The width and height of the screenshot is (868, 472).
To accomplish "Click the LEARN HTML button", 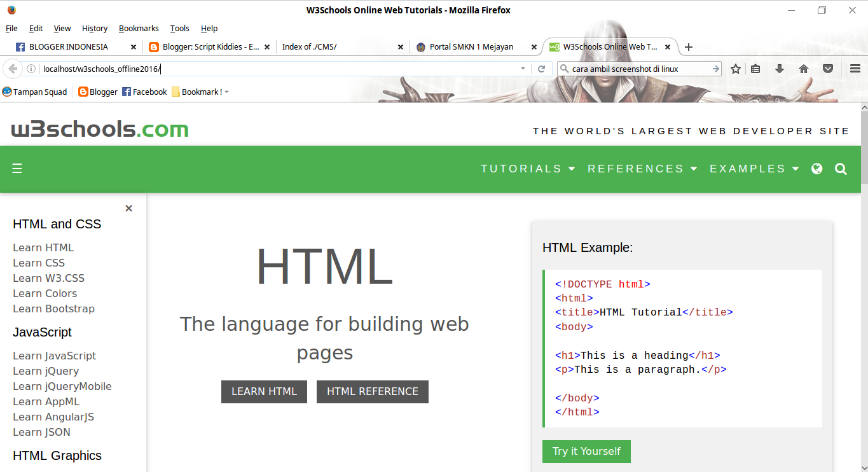I will [264, 391].
